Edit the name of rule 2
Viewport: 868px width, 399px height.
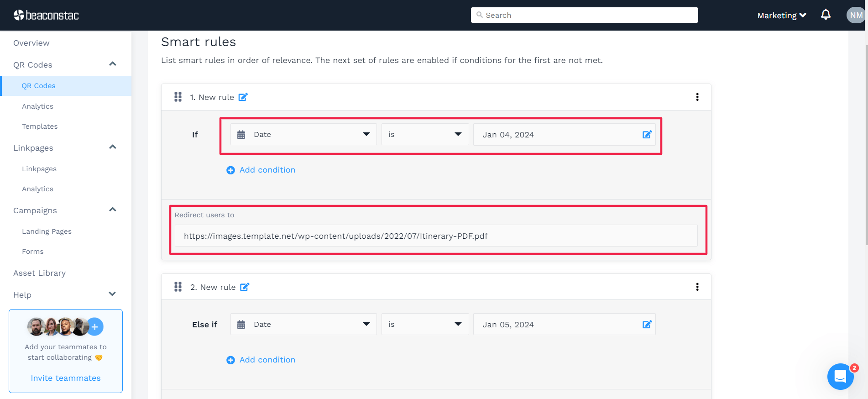click(x=245, y=287)
